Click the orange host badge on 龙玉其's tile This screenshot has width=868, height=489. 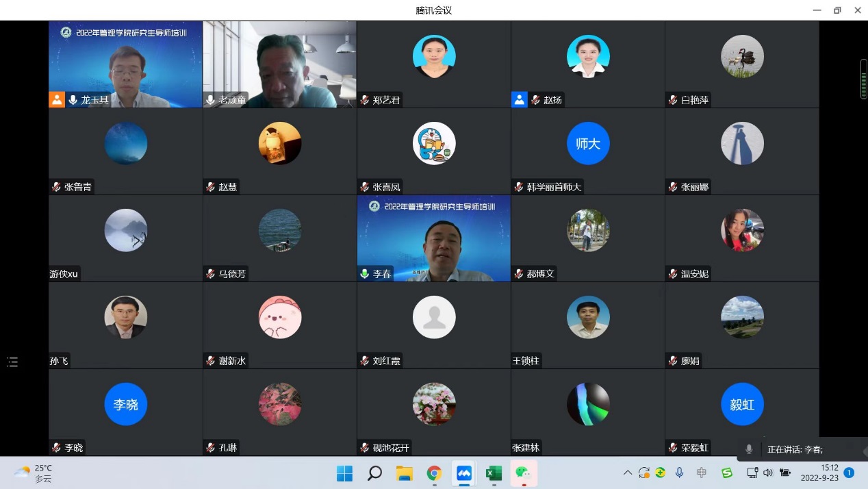click(56, 100)
